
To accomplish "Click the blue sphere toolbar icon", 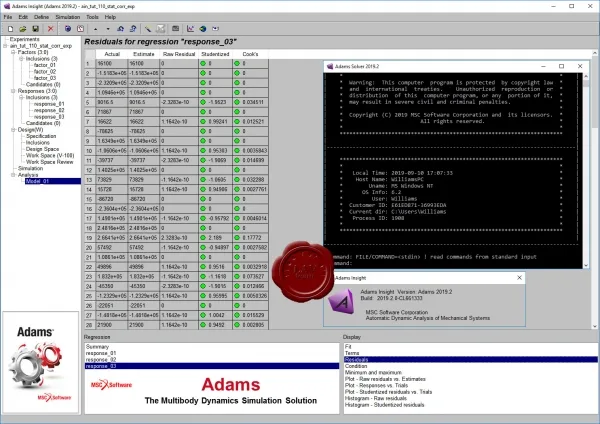I will (68, 29).
